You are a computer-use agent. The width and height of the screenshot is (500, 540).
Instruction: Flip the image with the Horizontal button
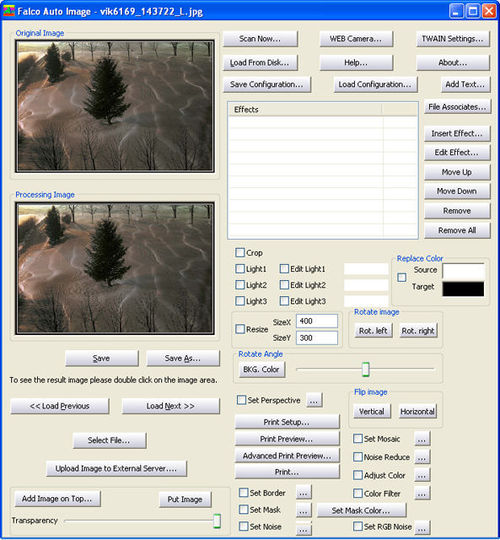coord(417,412)
